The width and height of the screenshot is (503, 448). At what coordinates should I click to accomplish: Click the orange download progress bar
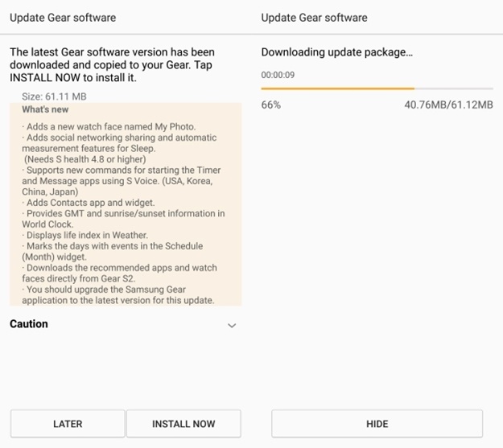[x=338, y=88]
